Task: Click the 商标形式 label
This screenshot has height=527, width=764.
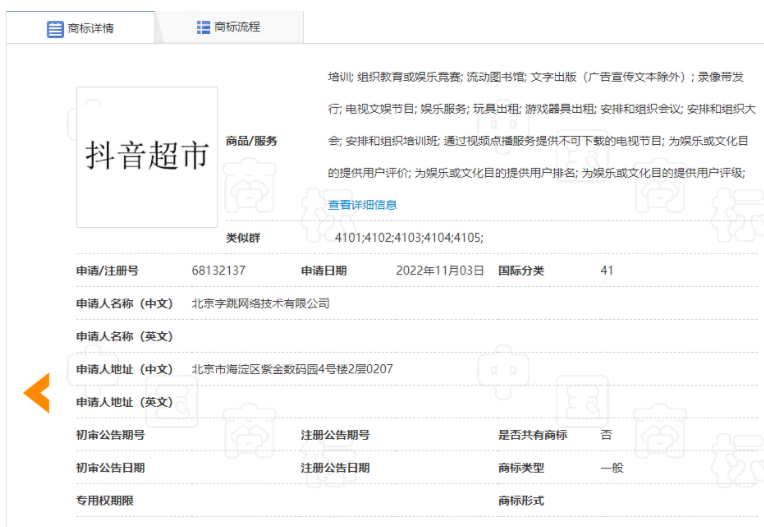Action: point(521,500)
